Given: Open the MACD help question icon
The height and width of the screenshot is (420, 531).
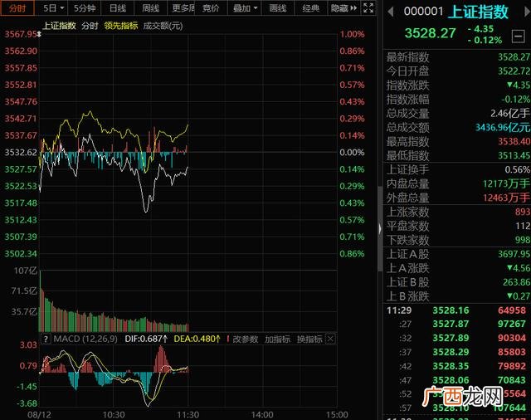Looking at the screenshot, I should pyautogui.click(x=46, y=339).
